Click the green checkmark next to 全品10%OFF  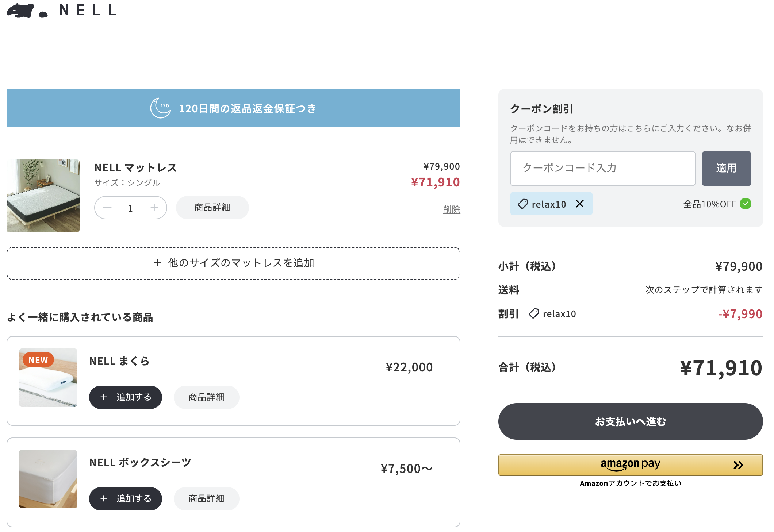click(x=746, y=204)
